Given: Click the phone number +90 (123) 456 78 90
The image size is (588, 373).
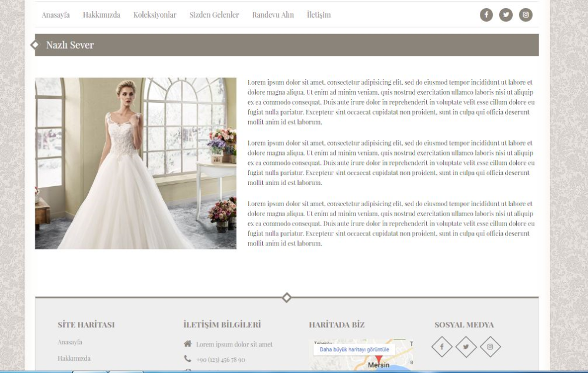Looking at the screenshot, I should tap(220, 360).
